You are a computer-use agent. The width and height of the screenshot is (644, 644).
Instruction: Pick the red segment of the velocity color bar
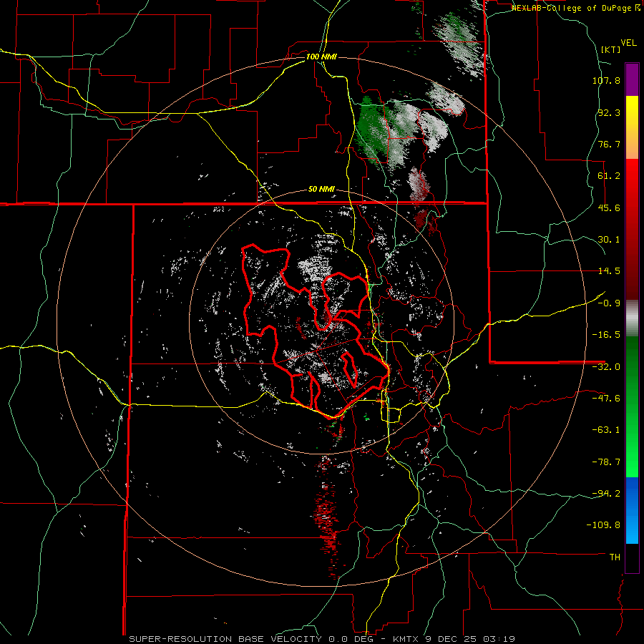[632, 229]
